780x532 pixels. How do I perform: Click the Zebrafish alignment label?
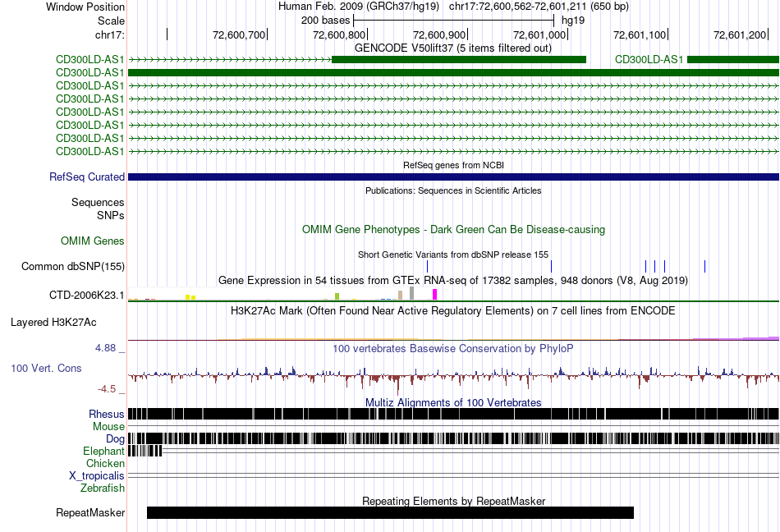(103, 488)
